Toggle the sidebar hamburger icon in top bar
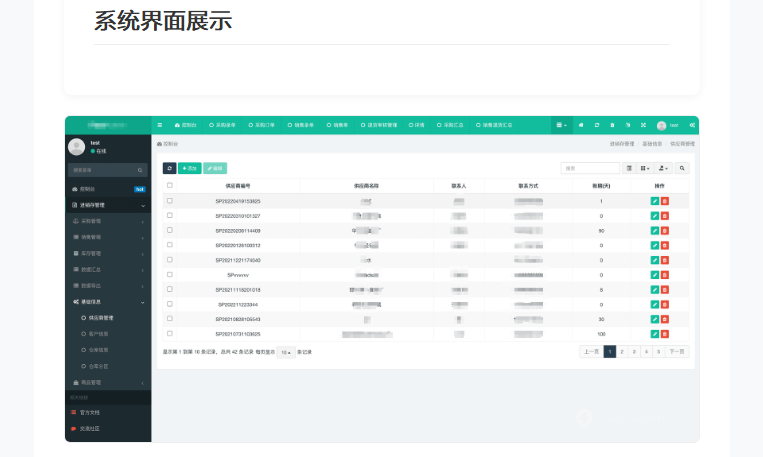This screenshot has height=457, width=763. [x=160, y=125]
